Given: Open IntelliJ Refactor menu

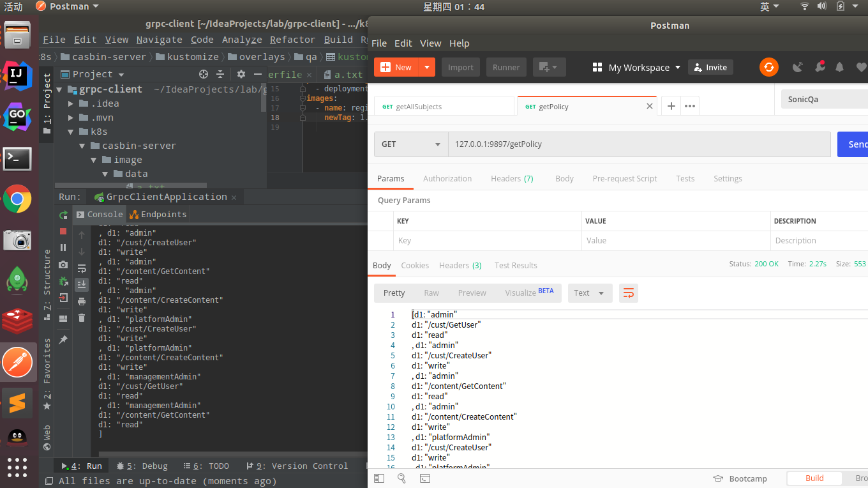Looking at the screenshot, I should tap(292, 40).
